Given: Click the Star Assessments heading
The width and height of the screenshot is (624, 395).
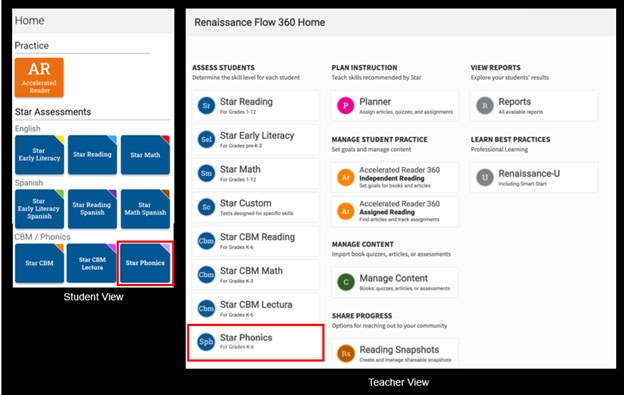Looking at the screenshot, I should pyautogui.click(x=53, y=112).
